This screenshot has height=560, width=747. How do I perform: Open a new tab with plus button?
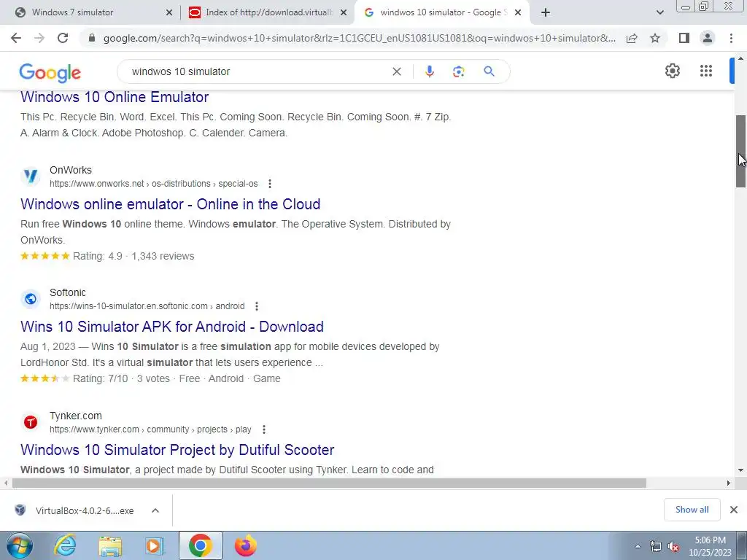click(x=546, y=12)
